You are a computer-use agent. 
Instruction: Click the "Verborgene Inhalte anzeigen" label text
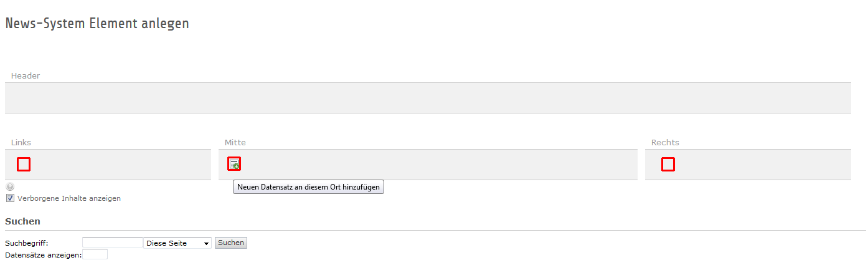pyautogui.click(x=69, y=198)
